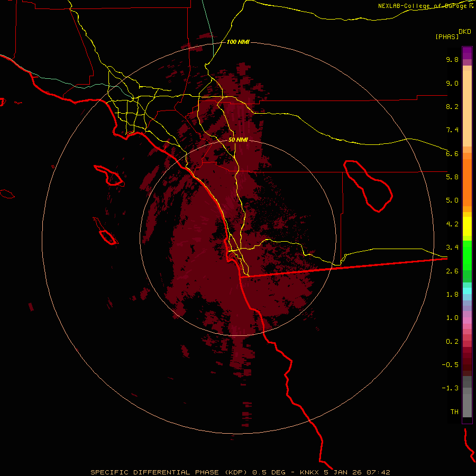Click the 3.4 scale value
Image resolution: width=476 pixels, height=476 pixels.
452,248
